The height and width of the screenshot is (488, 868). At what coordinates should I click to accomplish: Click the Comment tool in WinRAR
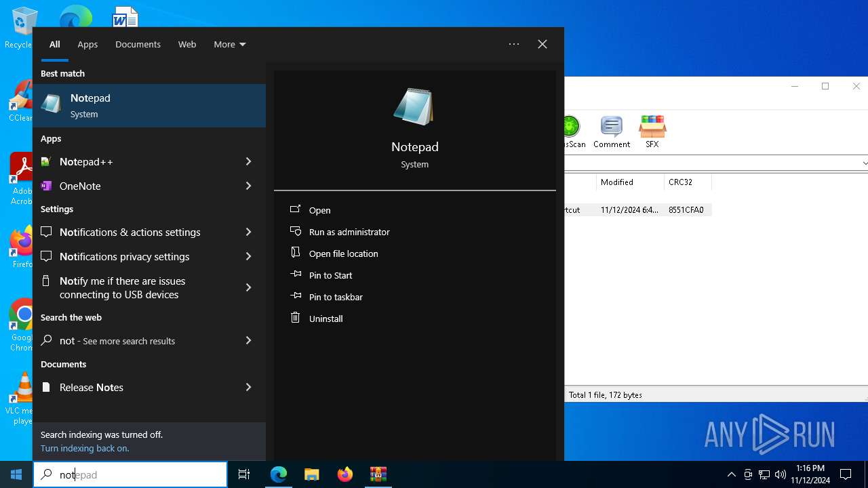[612, 131]
